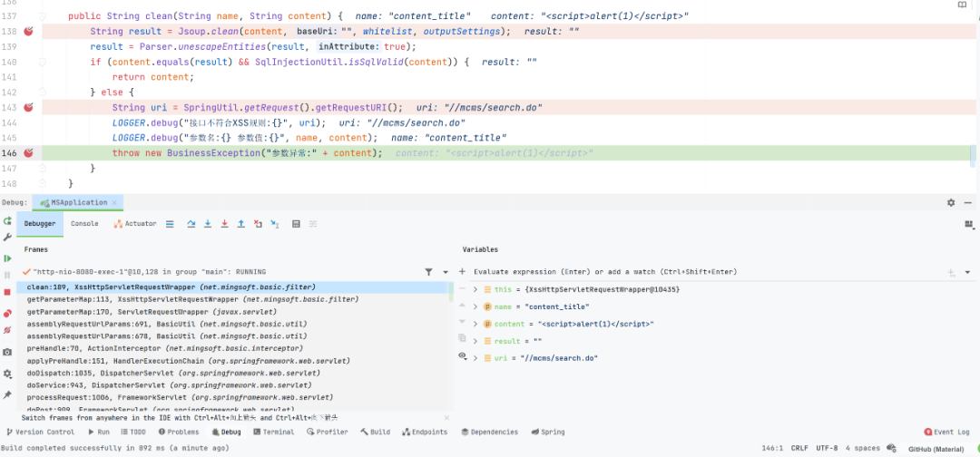Click the Step Into icon

(x=208, y=223)
